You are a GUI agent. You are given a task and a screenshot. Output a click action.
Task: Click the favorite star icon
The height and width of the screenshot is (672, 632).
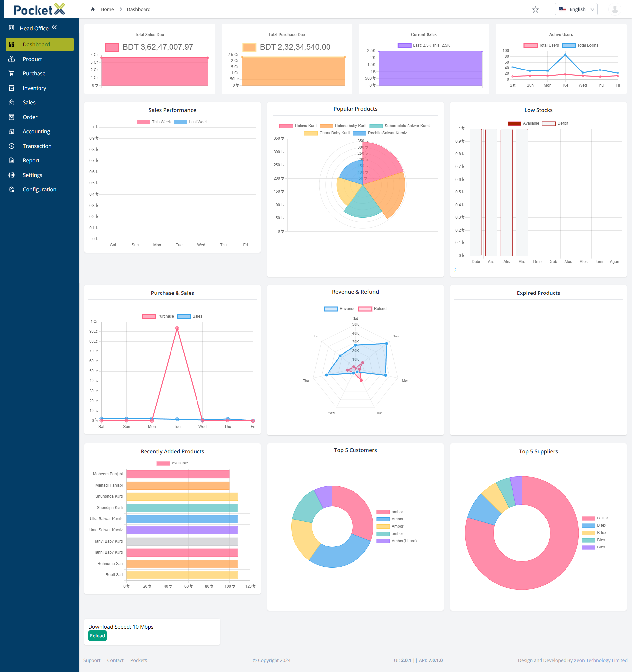click(535, 10)
